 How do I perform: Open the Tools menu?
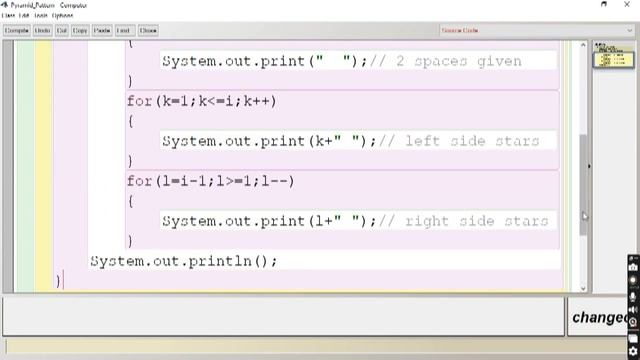[40, 16]
